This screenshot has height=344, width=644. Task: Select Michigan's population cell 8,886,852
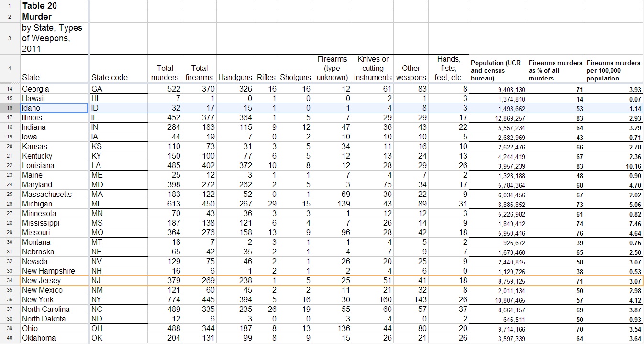click(498, 204)
